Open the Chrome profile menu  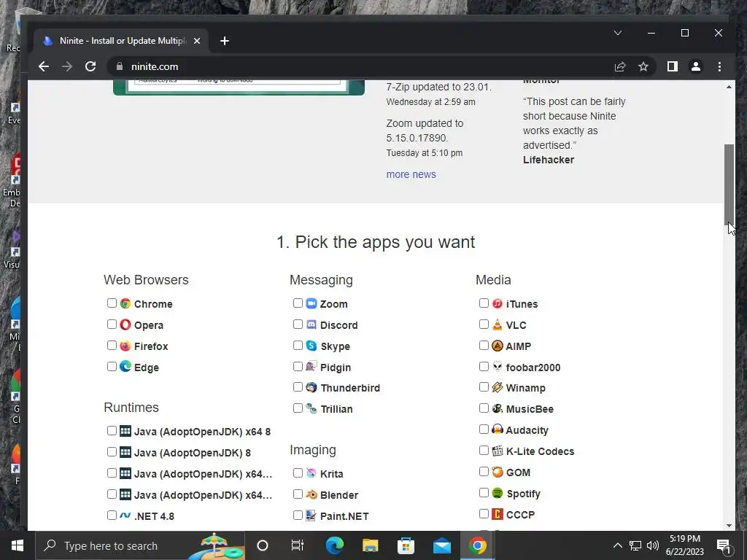coord(695,66)
